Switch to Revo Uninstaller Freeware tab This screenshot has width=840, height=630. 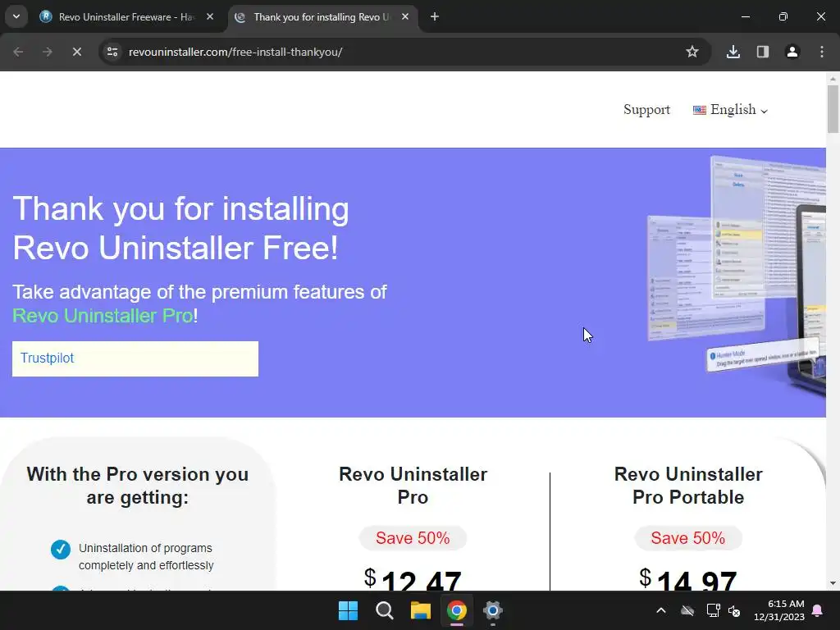(x=126, y=17)
